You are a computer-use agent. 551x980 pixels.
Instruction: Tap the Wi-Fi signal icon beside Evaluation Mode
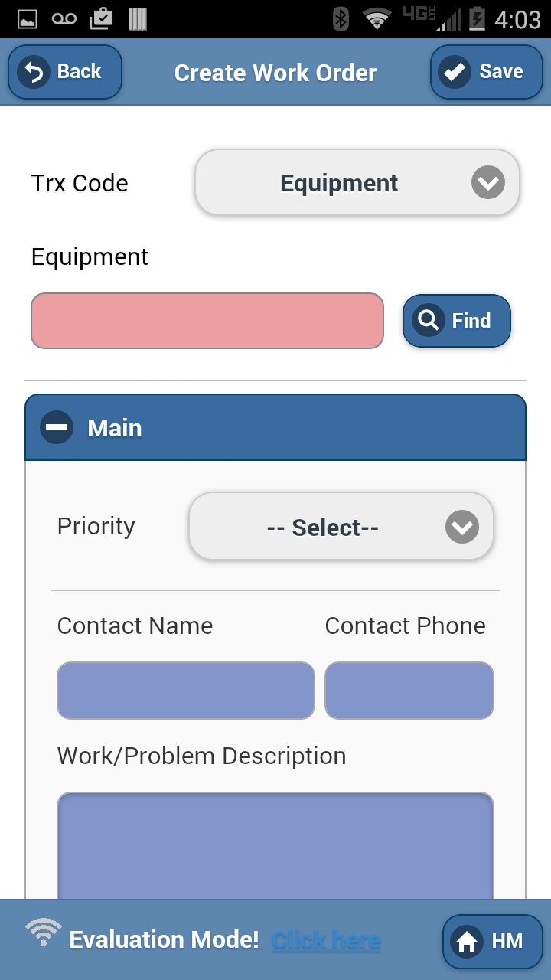pos(44,932)
